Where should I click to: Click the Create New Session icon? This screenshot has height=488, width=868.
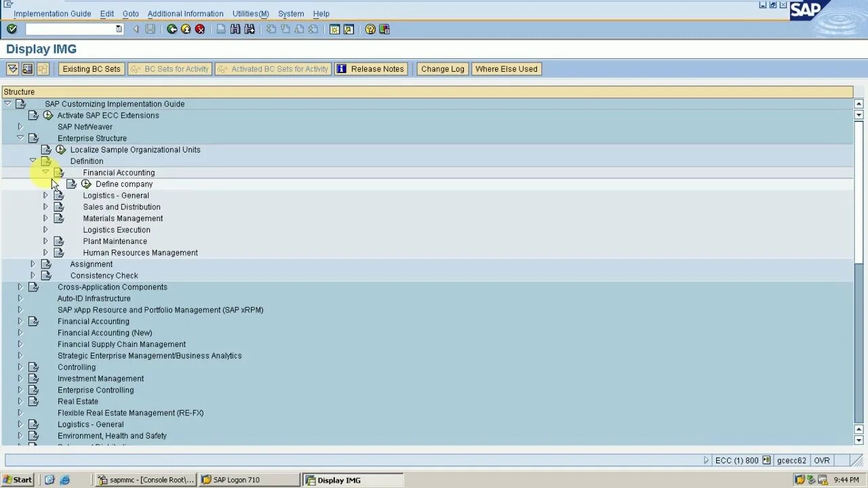[334, 29]
